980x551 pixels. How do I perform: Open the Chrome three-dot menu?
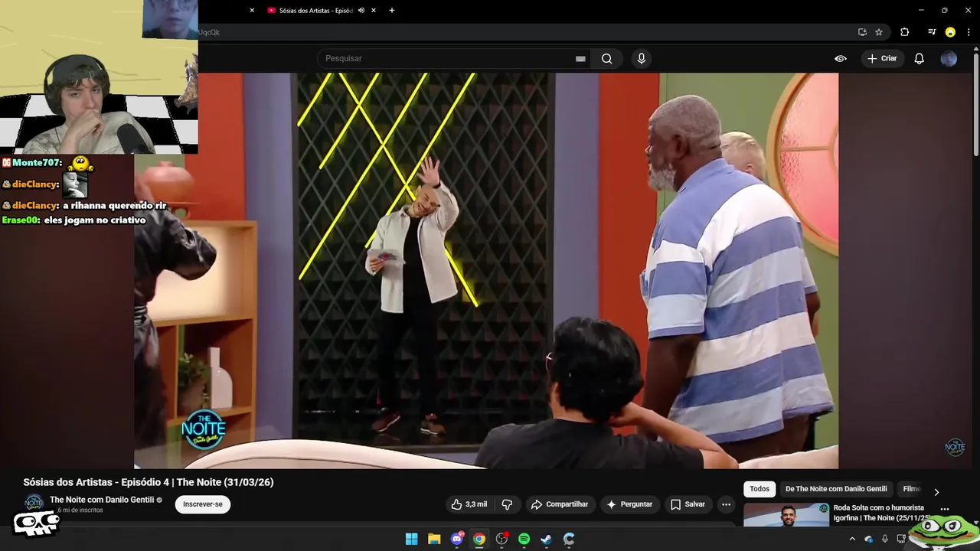pyautogui.click(x=969, y=32)
